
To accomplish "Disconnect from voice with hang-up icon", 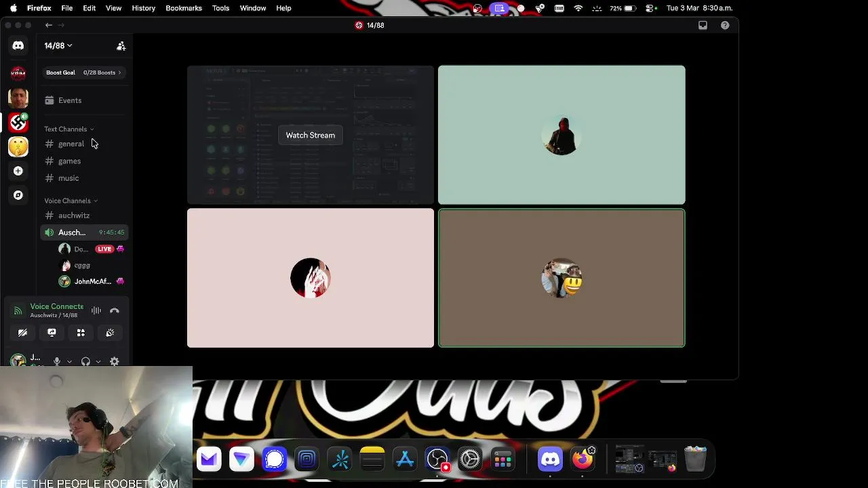I will click(x=115, y=311).
